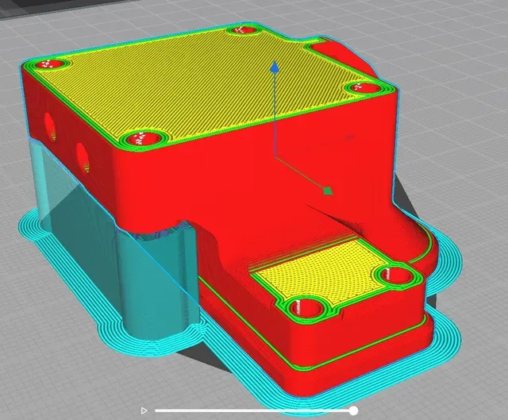This screenshot has height=420, width=508.
Task: Click the green Y-axis arrow head
Action: [x=328, y=191]
